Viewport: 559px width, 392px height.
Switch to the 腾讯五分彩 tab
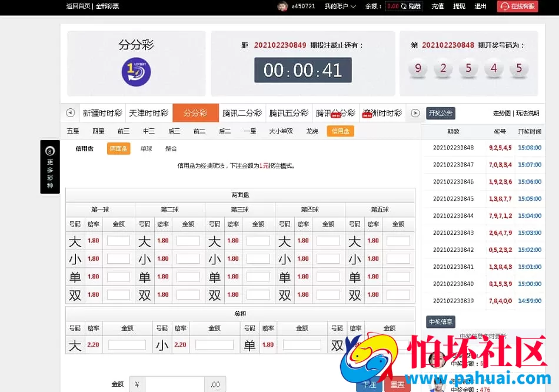(x=291, y=112)
